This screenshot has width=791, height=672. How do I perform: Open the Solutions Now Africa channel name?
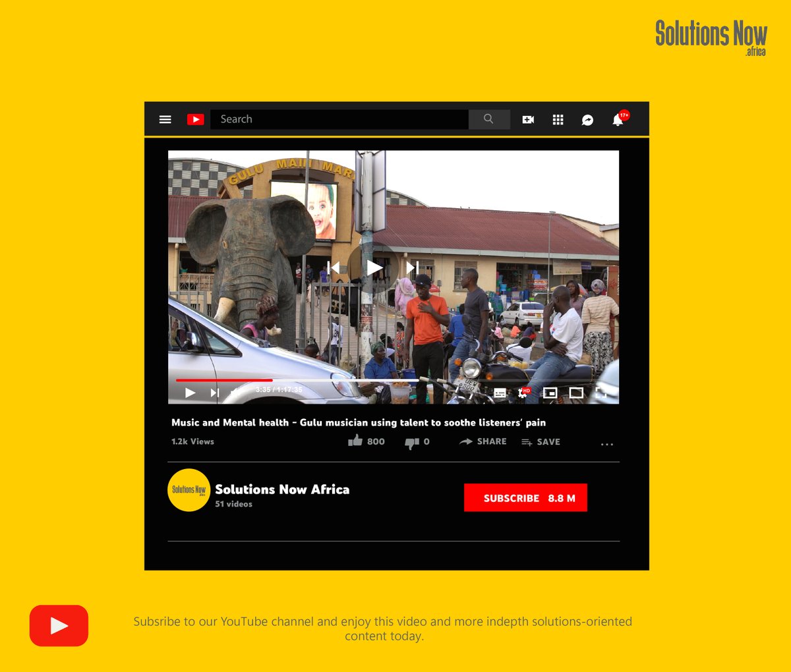click(x=282, y=490)
